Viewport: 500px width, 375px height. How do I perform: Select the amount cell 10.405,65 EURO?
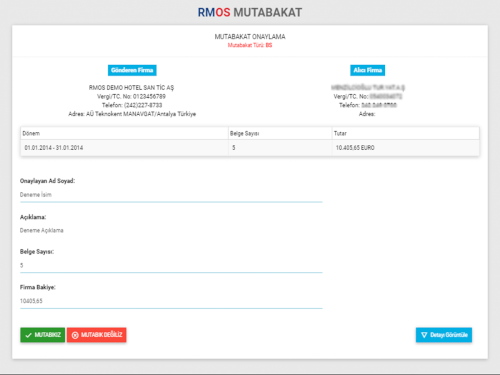tap(405, 148)
